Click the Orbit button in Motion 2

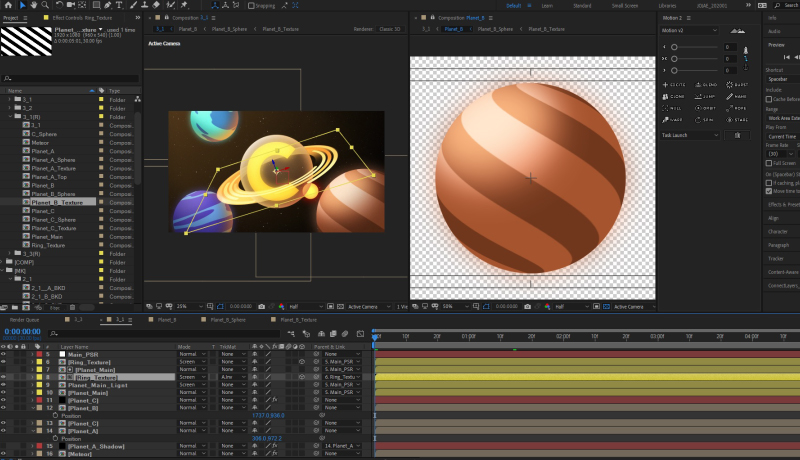706,108
